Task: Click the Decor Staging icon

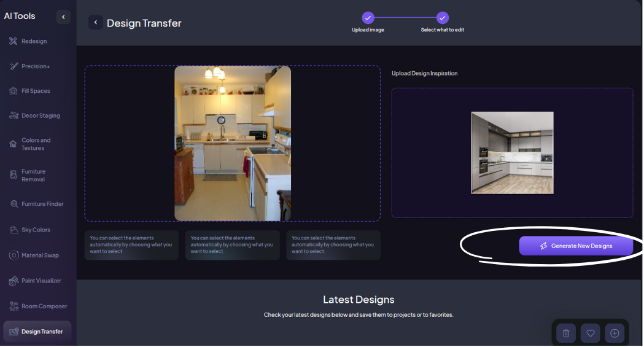Action: (13, 115)
